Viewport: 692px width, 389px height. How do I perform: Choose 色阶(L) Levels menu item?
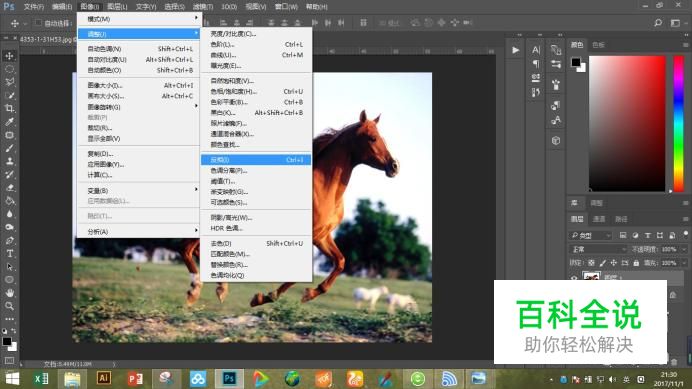256,45
